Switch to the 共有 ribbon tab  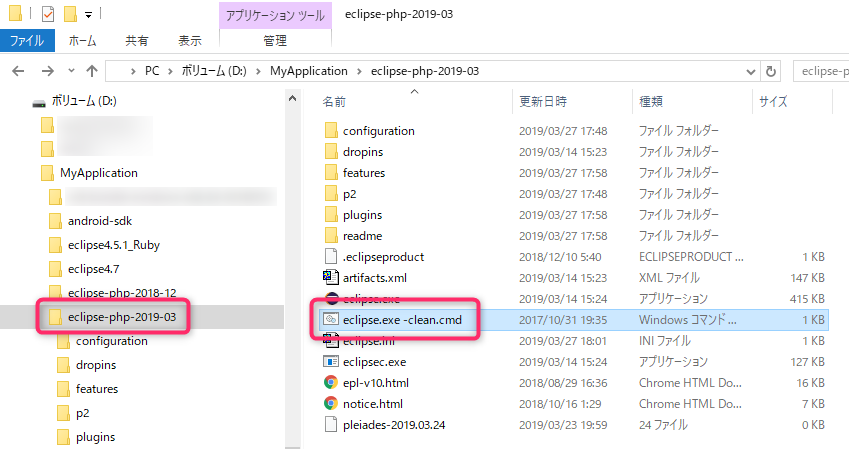pos(136,41)
